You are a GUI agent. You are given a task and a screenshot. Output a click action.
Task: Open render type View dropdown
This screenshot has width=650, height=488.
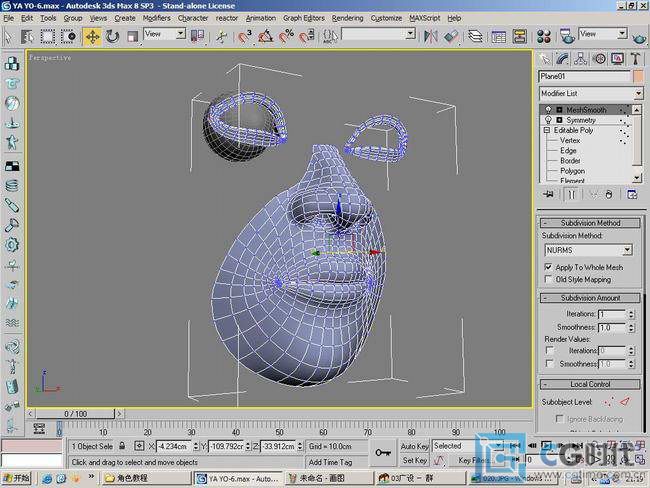tap(603, 34)
